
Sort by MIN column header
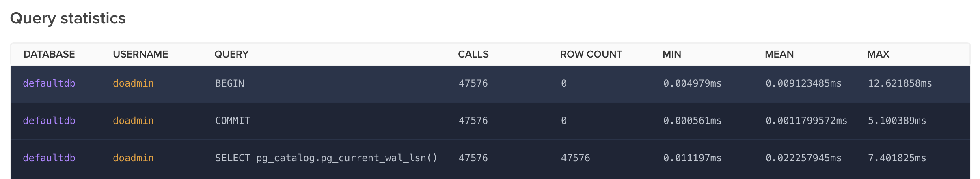coord(671,54)
